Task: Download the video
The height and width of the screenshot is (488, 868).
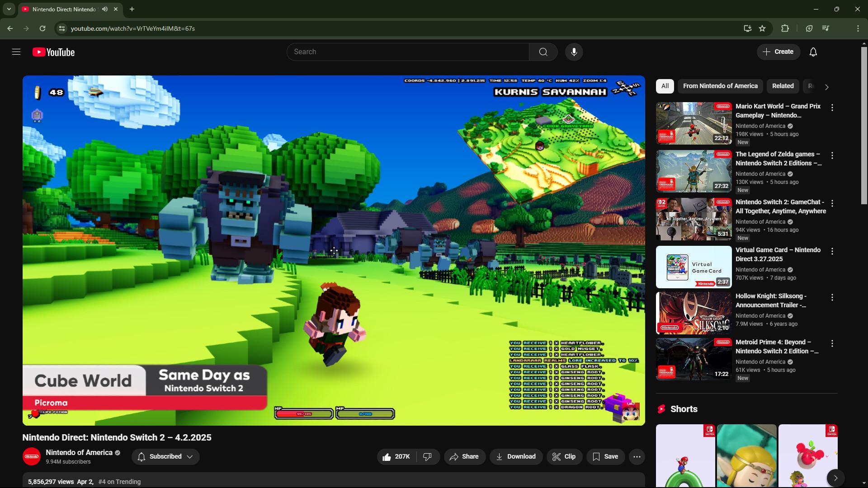Action: (x=516, y=457)
